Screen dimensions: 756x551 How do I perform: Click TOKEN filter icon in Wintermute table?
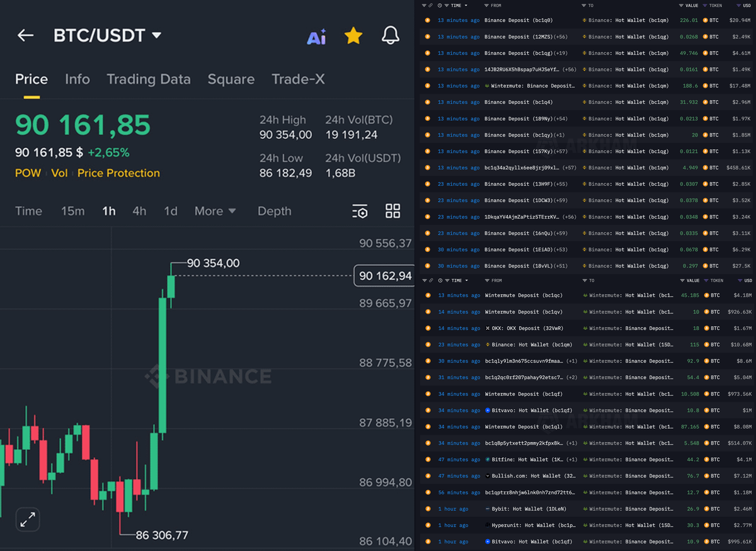point(705,280)
